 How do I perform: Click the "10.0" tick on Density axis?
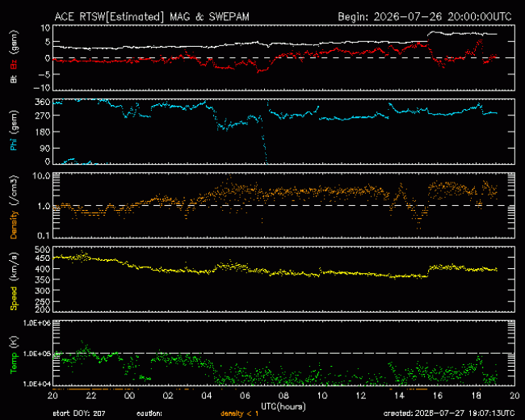click(41, 175)
